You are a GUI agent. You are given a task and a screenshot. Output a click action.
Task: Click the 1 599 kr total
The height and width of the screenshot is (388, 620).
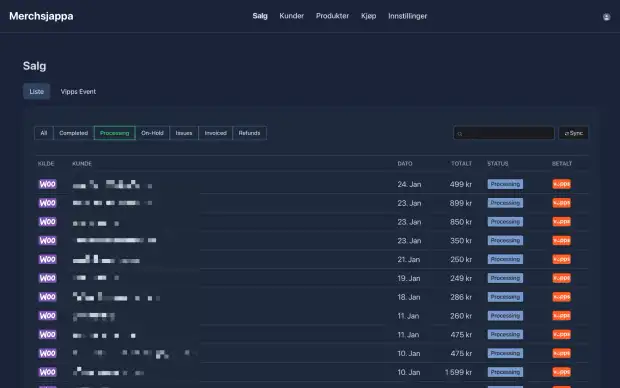coord(458,372)
